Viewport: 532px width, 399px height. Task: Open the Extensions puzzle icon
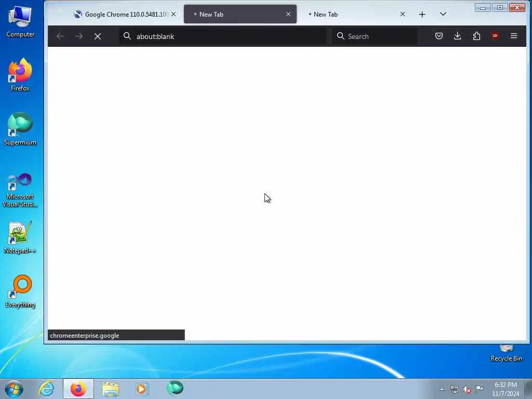pos(476,36)
